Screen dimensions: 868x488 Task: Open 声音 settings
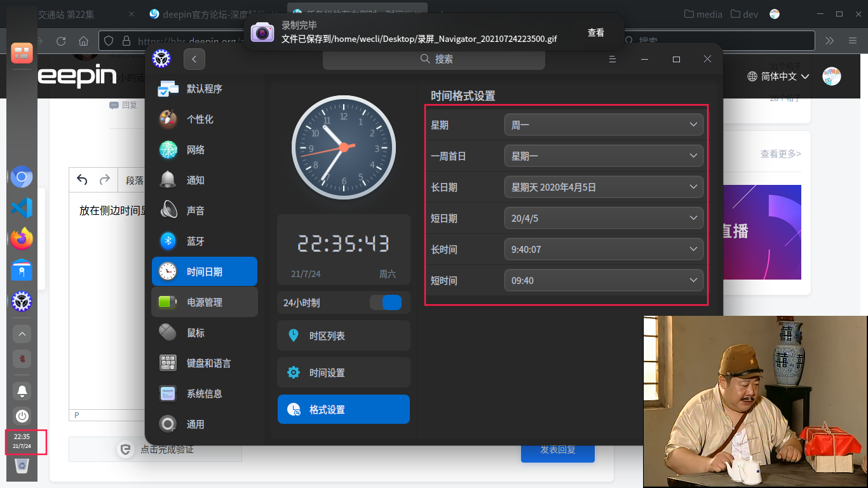(x=205, y=211)
